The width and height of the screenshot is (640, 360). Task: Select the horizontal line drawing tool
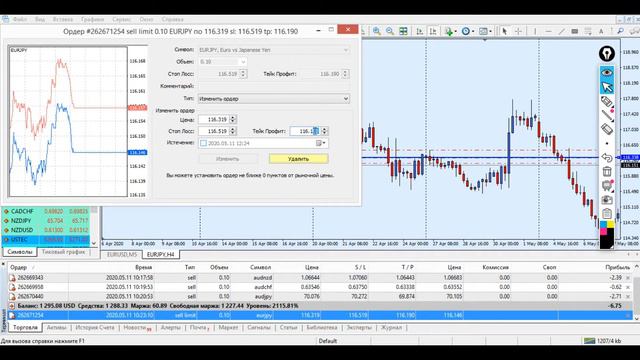point(548,31)
